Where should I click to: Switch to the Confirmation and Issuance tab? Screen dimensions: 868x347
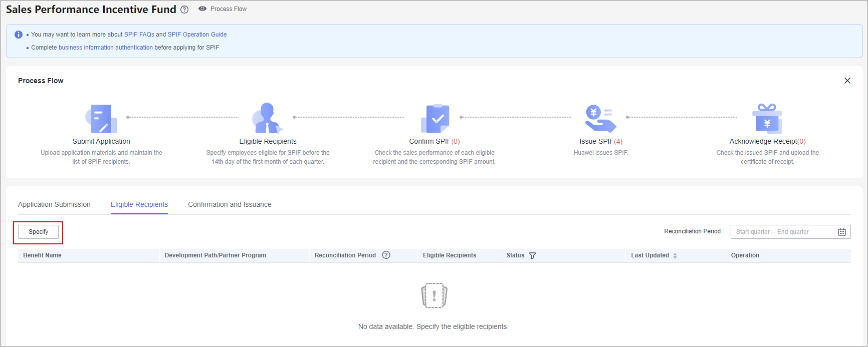[x=230, y=204]
